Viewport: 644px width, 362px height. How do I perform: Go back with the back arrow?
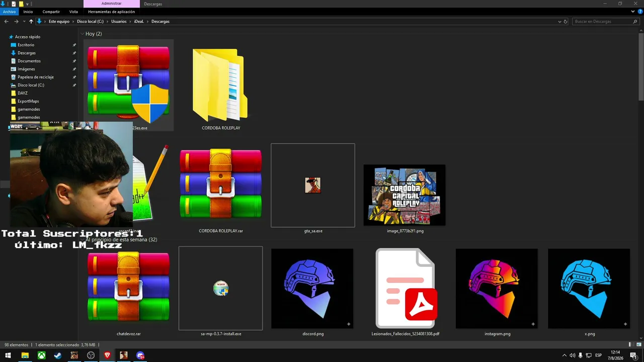click(7, 22)
